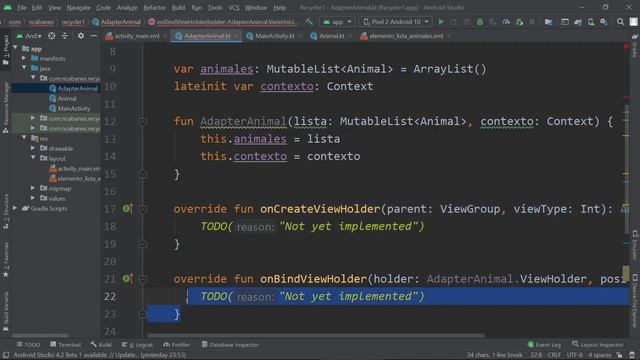Open the Build menu
Image resolution: width=640 pixels, height=360 pixels.
[x=178, y=7]
